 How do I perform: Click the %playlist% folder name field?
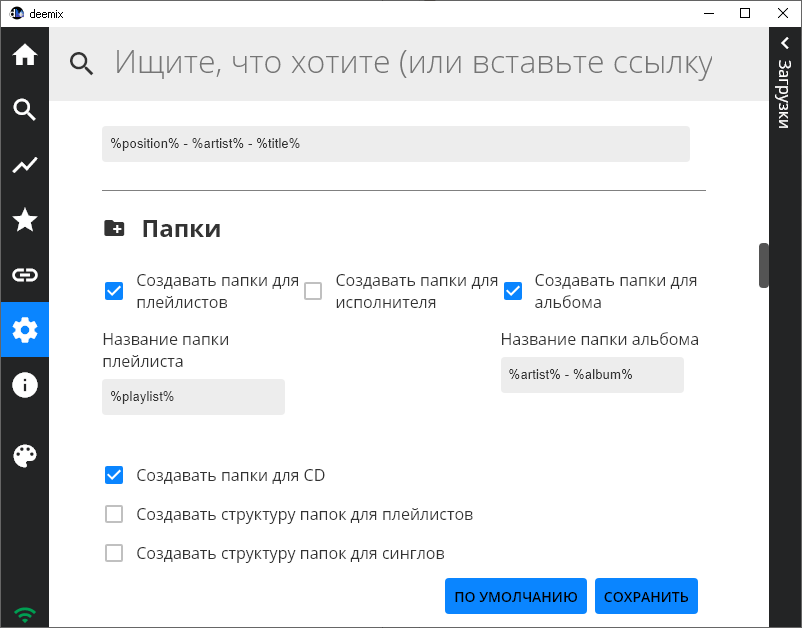coord(193,396)
